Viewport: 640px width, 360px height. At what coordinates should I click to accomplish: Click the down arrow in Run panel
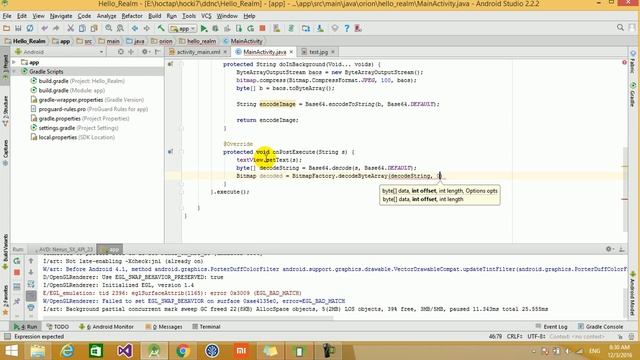coord(31,272)
